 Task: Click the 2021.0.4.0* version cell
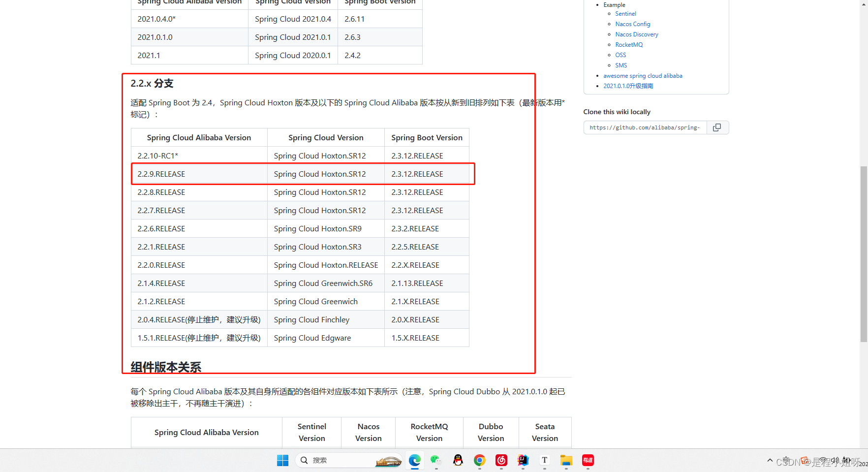[189, 19]
